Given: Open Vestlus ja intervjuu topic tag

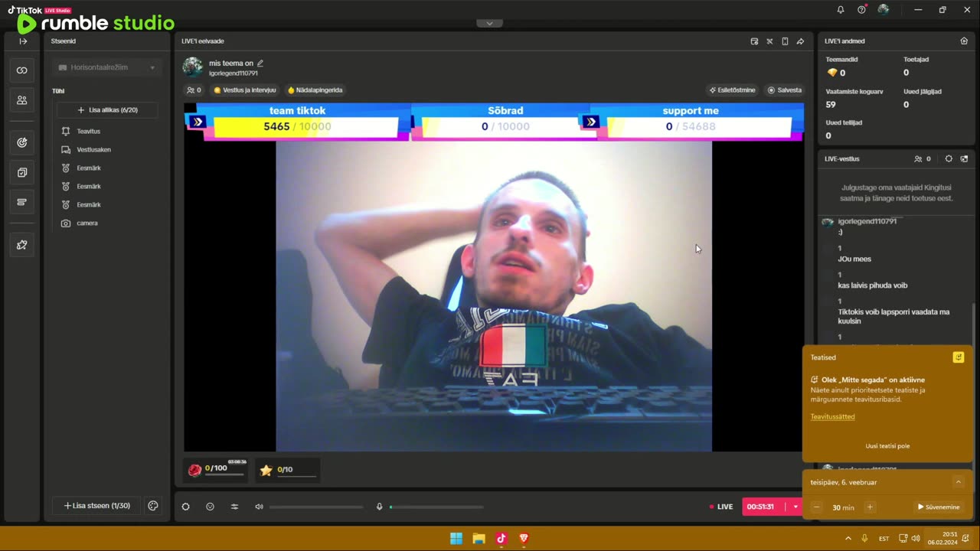Looking at the screenshot, I should click(x=245, y=90).
